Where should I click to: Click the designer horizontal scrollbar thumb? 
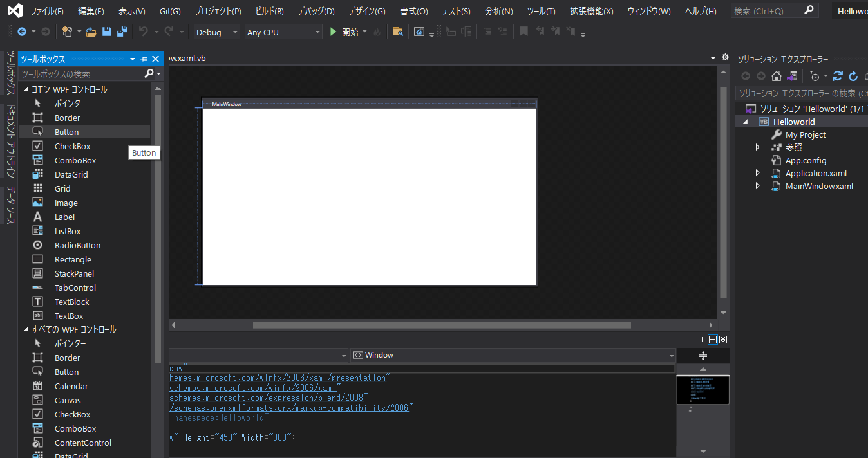pos(442,325)
